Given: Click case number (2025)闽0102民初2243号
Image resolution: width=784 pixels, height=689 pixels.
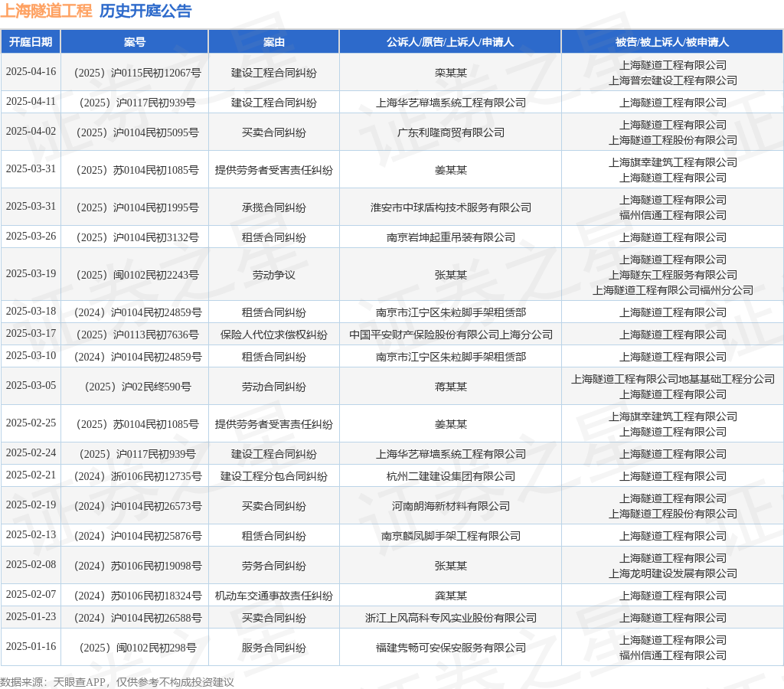Looking at the screenshot, I should [x=138, y=275].
